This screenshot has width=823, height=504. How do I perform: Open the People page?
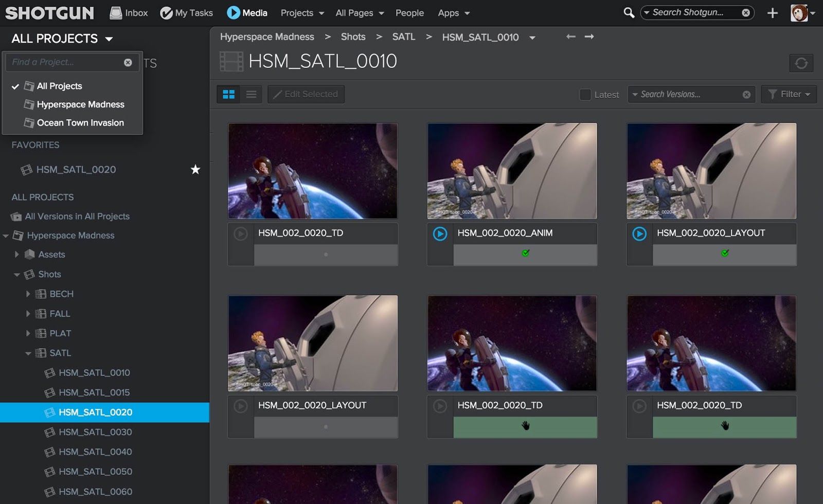pos(409,13)
